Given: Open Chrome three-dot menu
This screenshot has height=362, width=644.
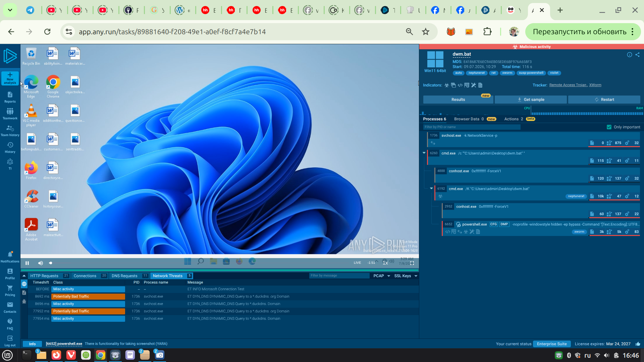Looking at the screenshot, I should click(x=633, y=32).
